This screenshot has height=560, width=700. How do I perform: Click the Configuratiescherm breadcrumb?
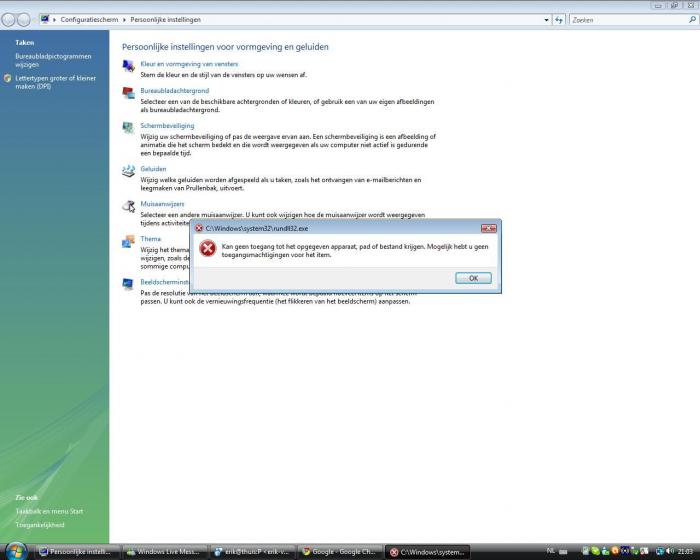click(89, 20)
